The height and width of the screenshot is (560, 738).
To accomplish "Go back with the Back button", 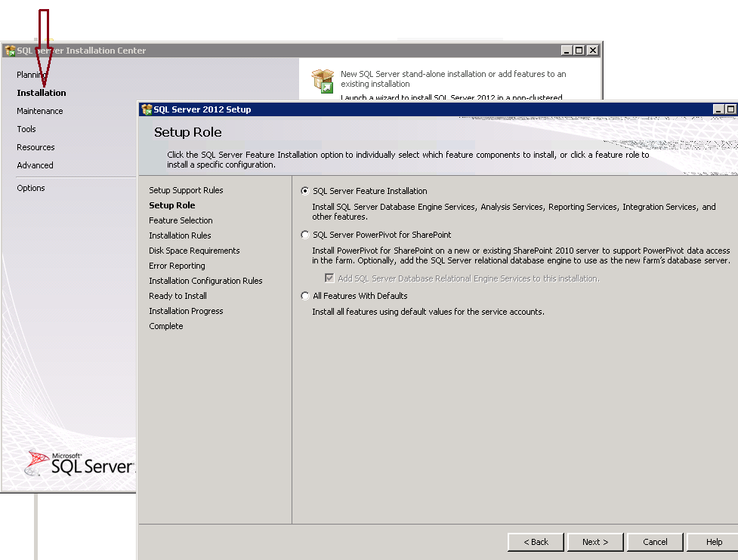I will [x=536, y=542].
